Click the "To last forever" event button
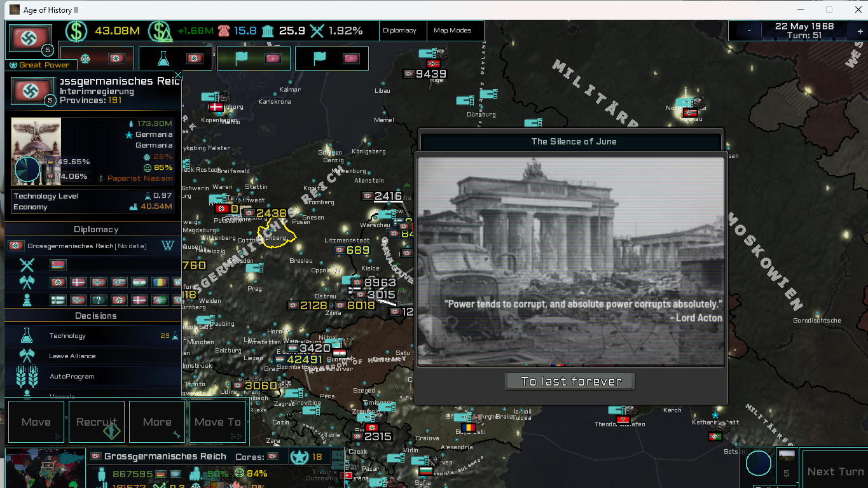The width and height of the screenshot is (868, 488). coord(570,382)
